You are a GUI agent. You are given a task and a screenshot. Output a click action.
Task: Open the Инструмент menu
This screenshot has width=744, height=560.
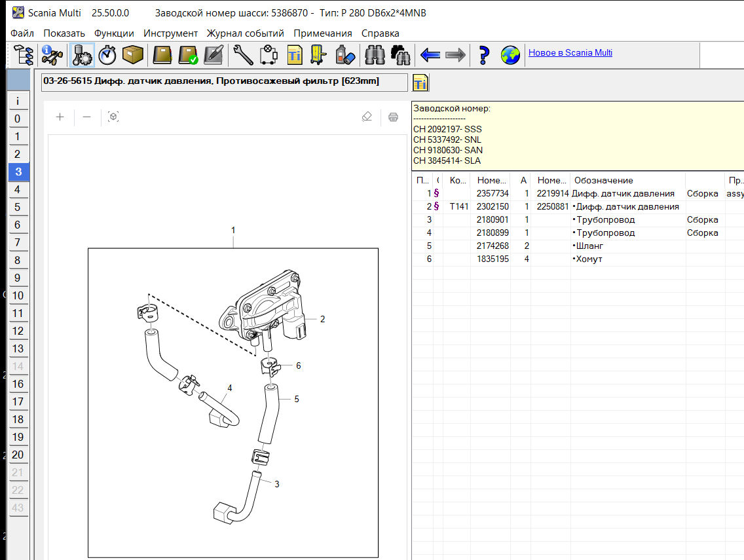170,33
